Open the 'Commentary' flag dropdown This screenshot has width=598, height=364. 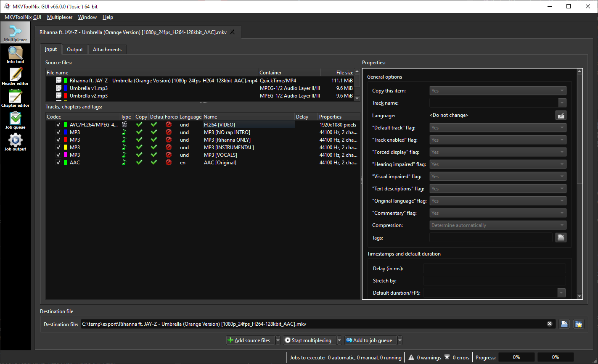click(498, 213)
